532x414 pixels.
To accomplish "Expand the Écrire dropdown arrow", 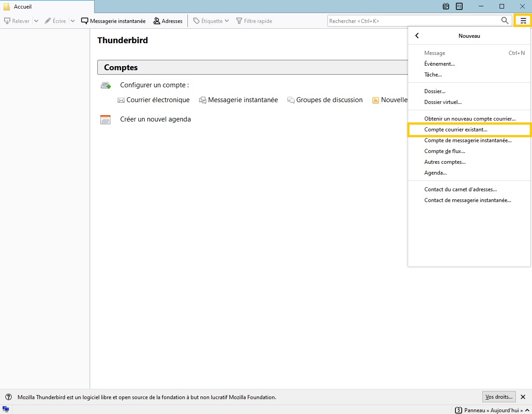I will [x=73, y=21].
